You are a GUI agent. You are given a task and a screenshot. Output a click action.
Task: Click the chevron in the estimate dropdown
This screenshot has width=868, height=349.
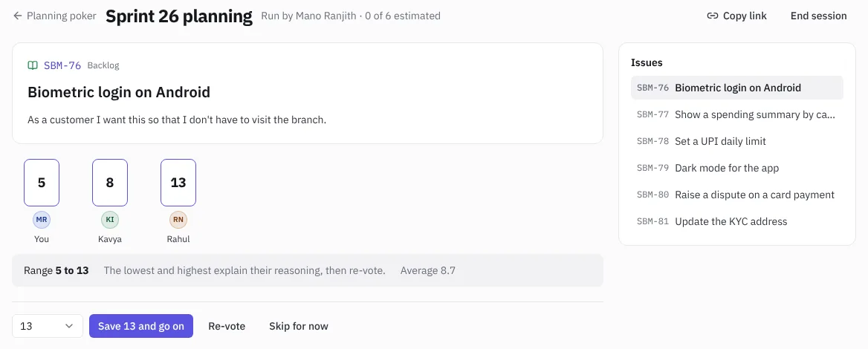[69, 326]
